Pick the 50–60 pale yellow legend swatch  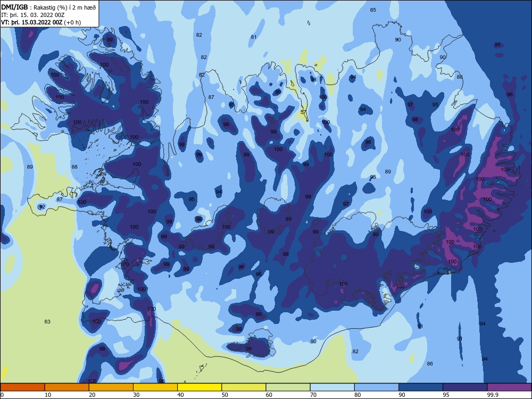point(244,387)
